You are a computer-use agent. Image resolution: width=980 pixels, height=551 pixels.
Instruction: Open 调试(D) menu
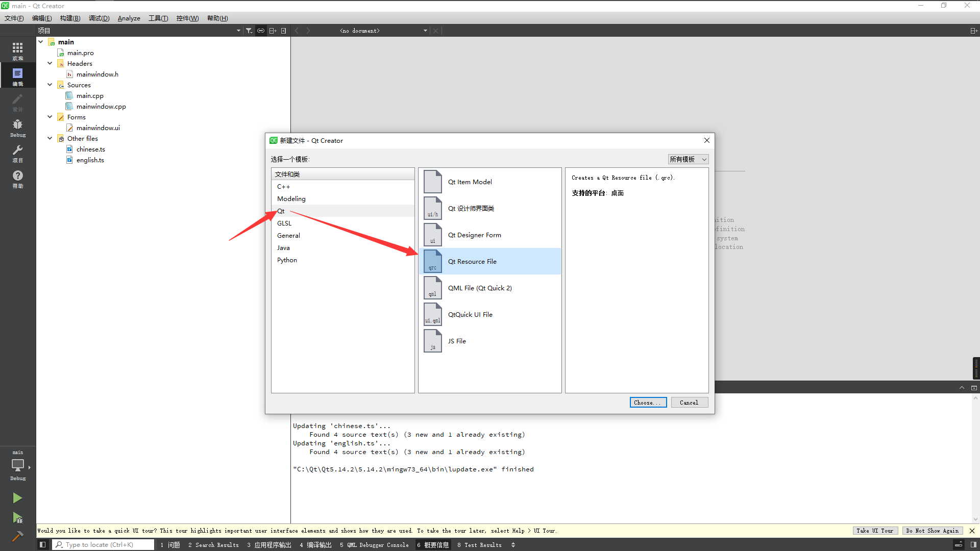tap(99, 18)
